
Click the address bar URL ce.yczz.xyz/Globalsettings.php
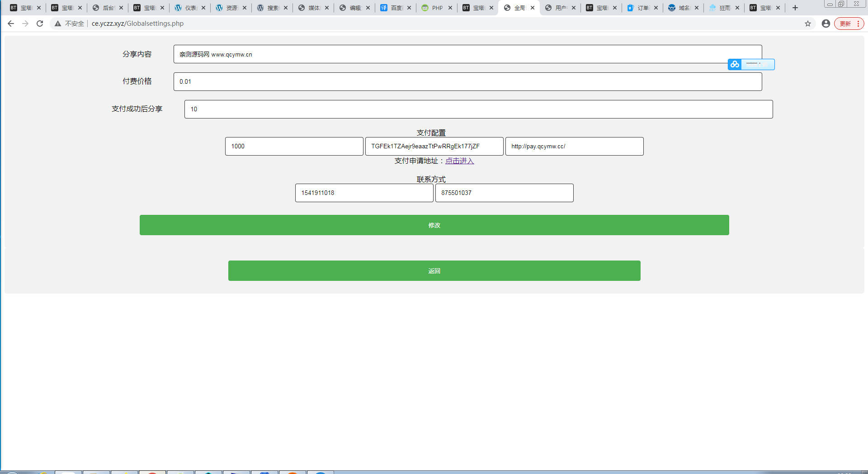click(x=137, y=24)
